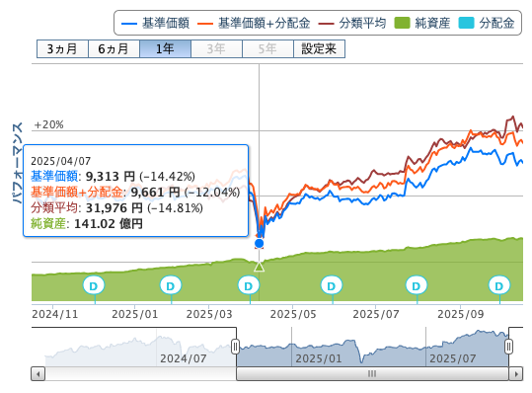Screen dimensions: 532x393
Task: Click the 2024/11 x-axis label
Action: pyautogui.click(x=55, y=314)
